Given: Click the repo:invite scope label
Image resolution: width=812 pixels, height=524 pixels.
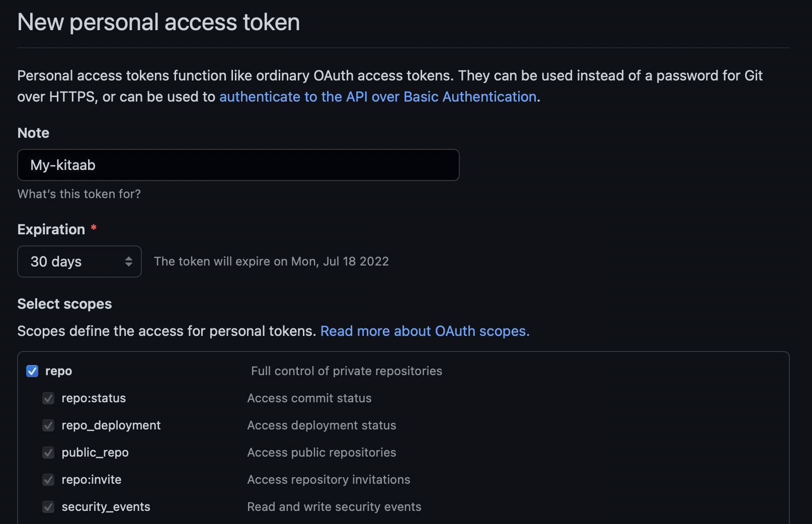Looking at the screenshot, I should pos(91,480).
